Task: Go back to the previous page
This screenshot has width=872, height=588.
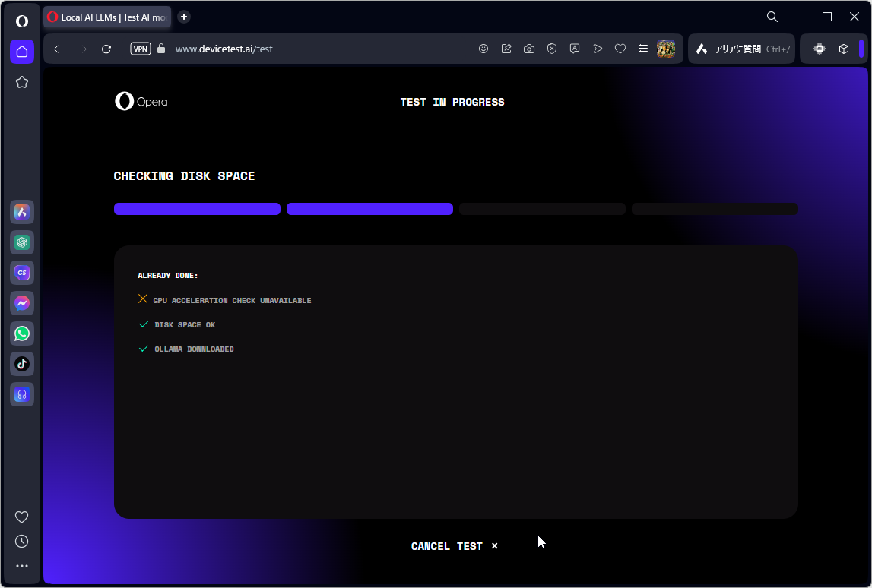Action: (x=57, y=49)
